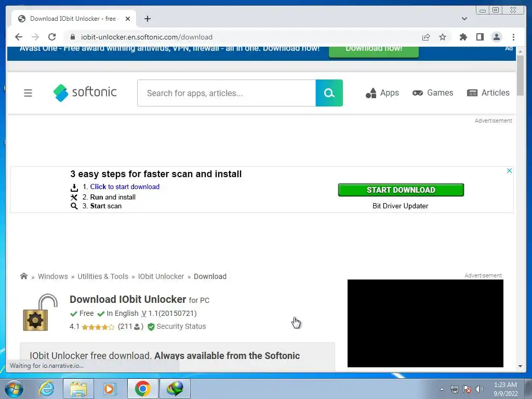
Task: Expand the tab search chevron
Action: pyautogui.click(x=464, y=19)
